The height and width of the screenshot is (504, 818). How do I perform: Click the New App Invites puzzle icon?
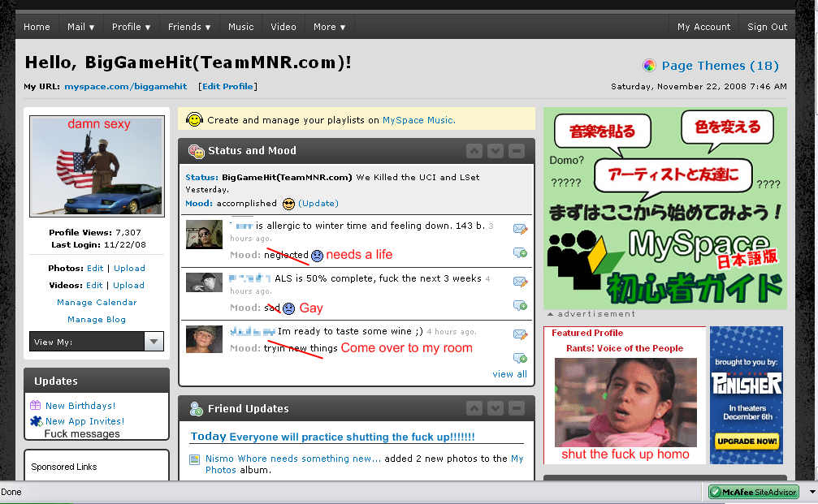[36, 421]
